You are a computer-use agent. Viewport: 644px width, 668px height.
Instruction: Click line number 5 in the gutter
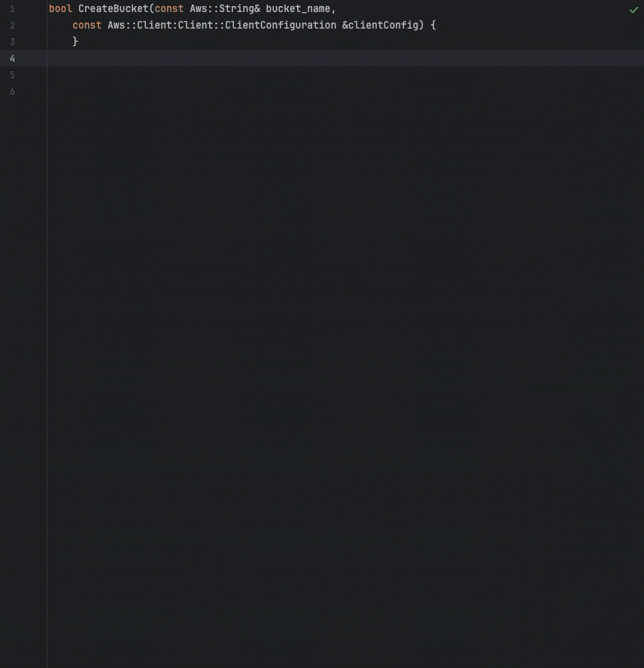pos(12,74)
